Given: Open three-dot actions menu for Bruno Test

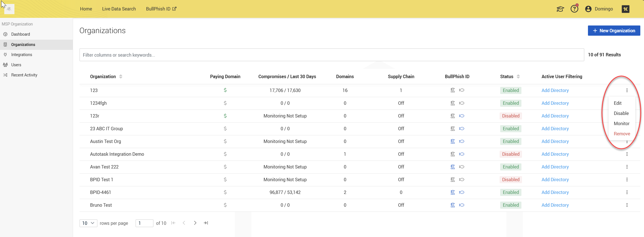Looking at the screenshot, I should (x=627, y=205).
